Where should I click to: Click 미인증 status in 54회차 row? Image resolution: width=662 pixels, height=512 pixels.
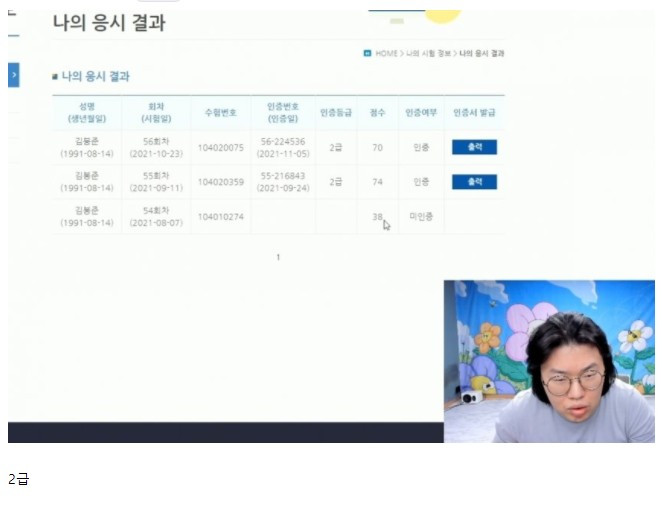tap(421, 217)
